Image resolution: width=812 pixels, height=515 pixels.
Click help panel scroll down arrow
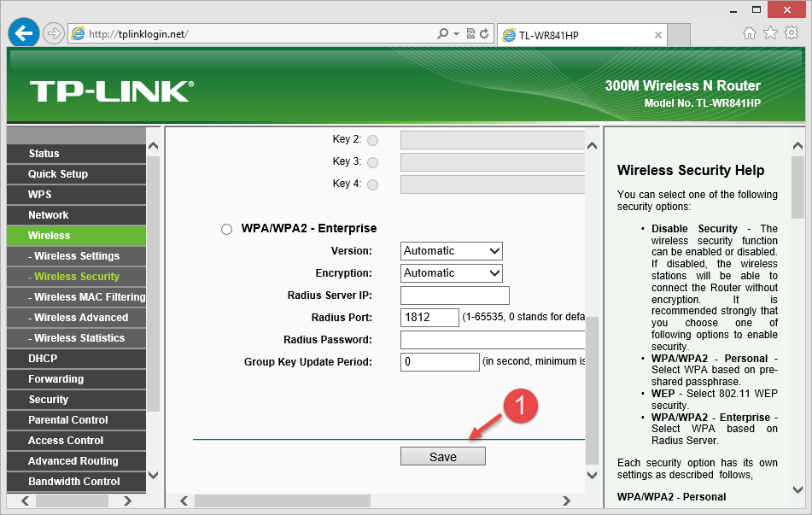coord(797,489)
